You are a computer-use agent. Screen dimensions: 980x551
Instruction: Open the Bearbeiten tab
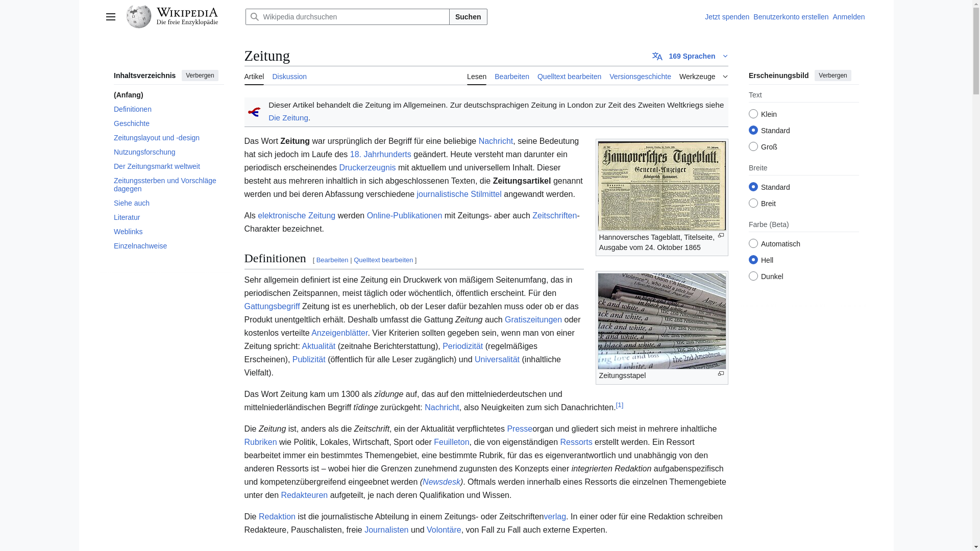[x=512, y=77]
